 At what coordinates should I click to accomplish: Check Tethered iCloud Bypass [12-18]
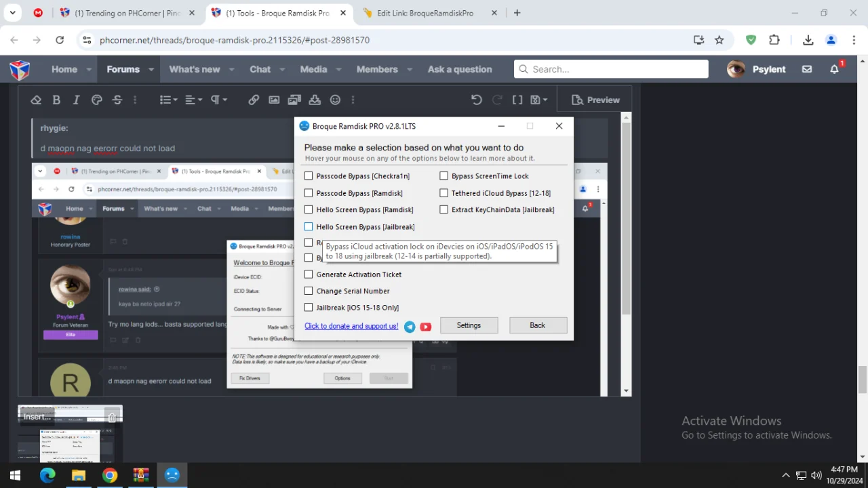443,193
